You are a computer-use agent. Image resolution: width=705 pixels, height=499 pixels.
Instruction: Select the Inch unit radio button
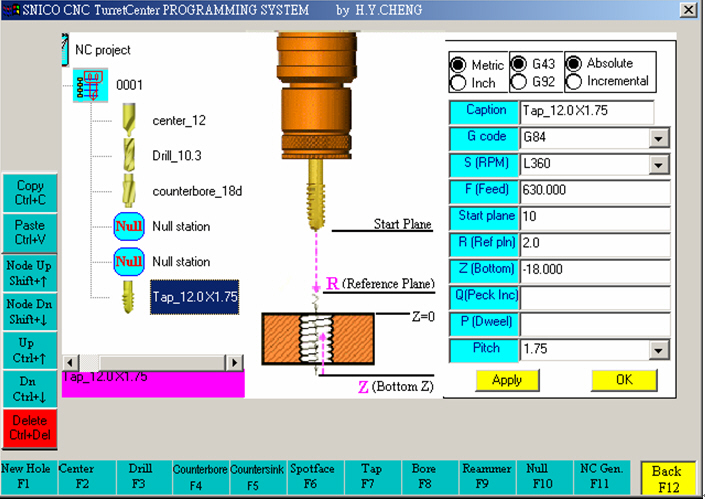coord(459,82)
